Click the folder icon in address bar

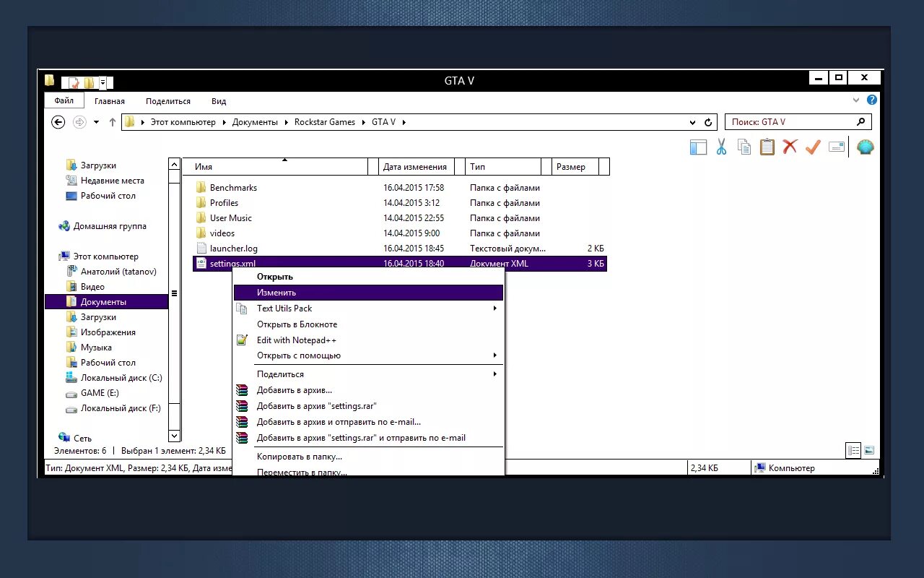click(x=130, y=122)
